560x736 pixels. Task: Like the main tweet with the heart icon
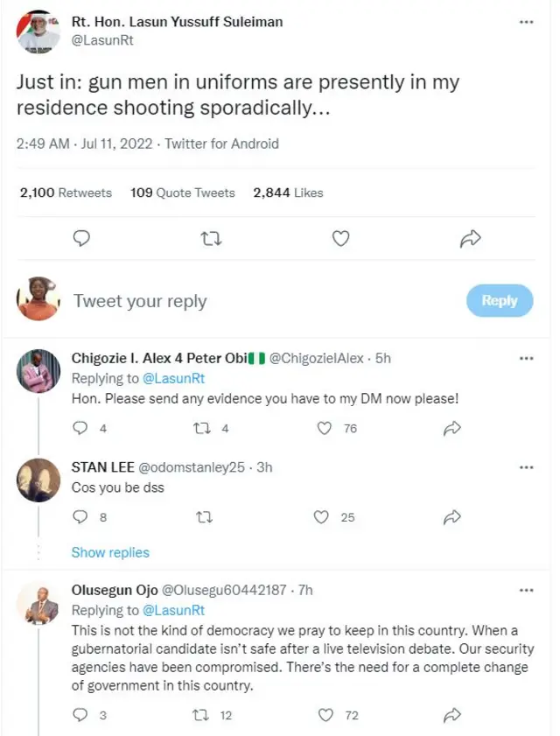click(x=341, y=238)
